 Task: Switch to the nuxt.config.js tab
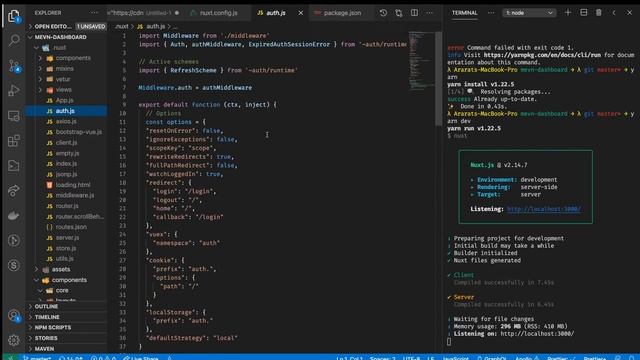217,13
